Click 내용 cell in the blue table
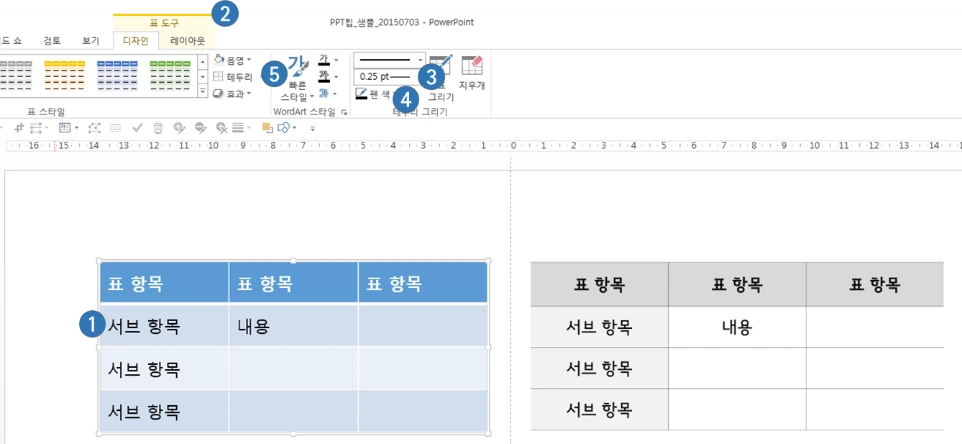Viewport: 962px width, 444px height. [x=293, y=326]
